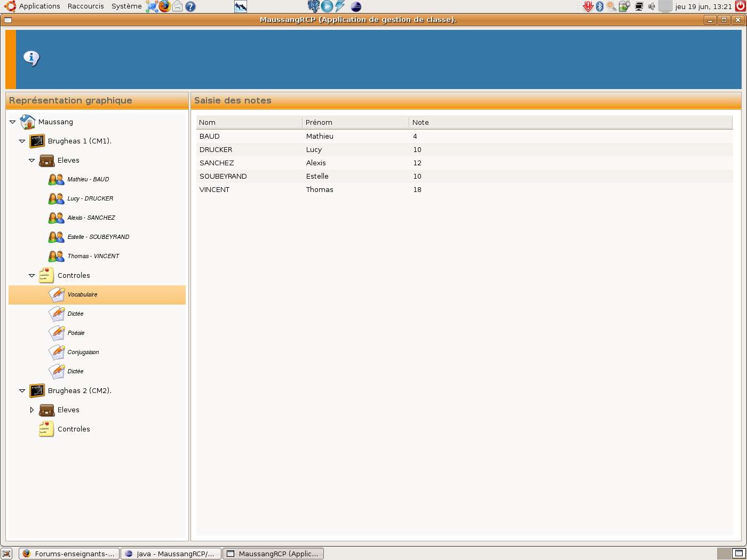
Task: Collapse the Controles node under CM1
Action: pyautogui.click(x=32, y=276)
